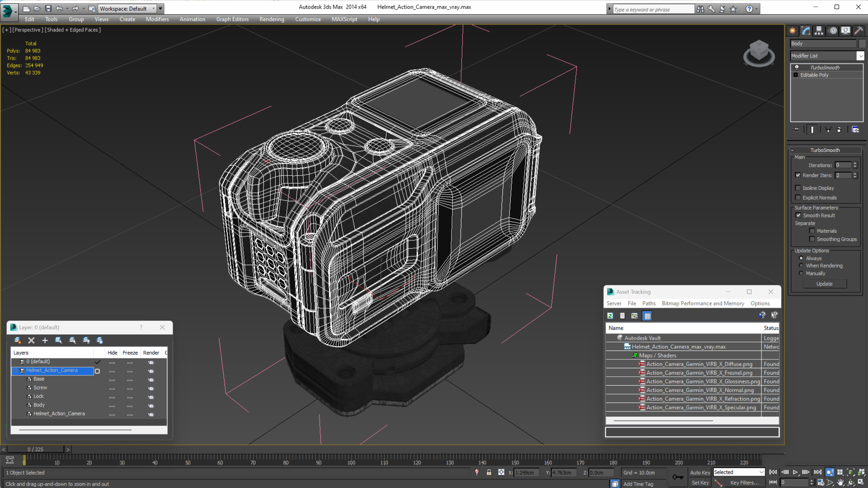Open the Animation menu in menubar
868x488 pixels.
pyautogui.click(x=191, y=19)
